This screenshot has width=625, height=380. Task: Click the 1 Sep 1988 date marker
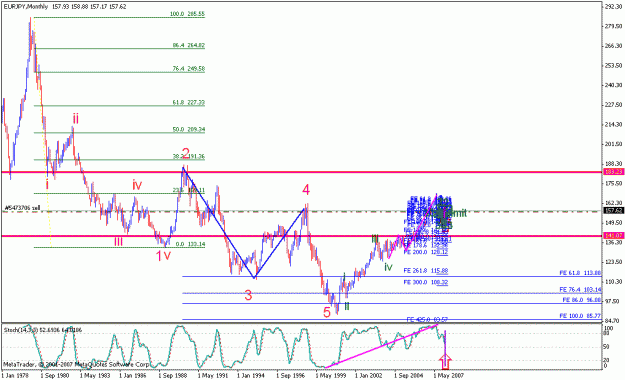[173, 376]
